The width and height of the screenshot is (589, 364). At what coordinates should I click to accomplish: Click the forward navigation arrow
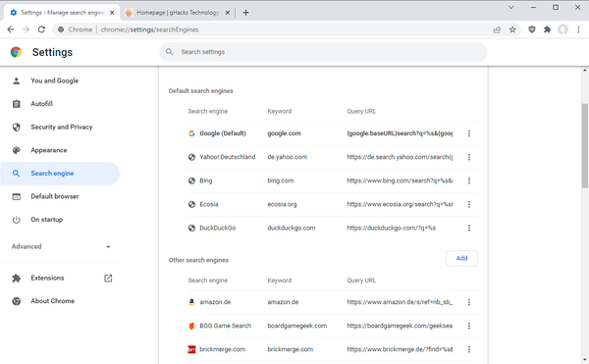click(26, 29)
